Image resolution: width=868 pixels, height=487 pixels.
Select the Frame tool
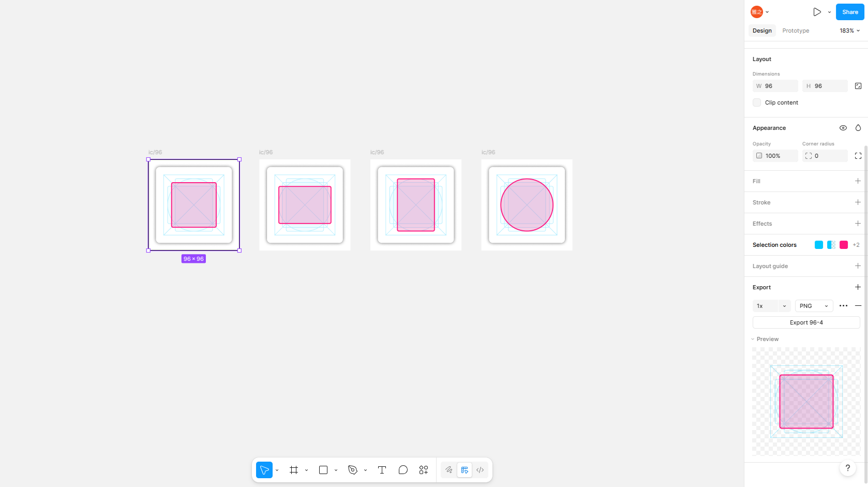pos(294,470)
